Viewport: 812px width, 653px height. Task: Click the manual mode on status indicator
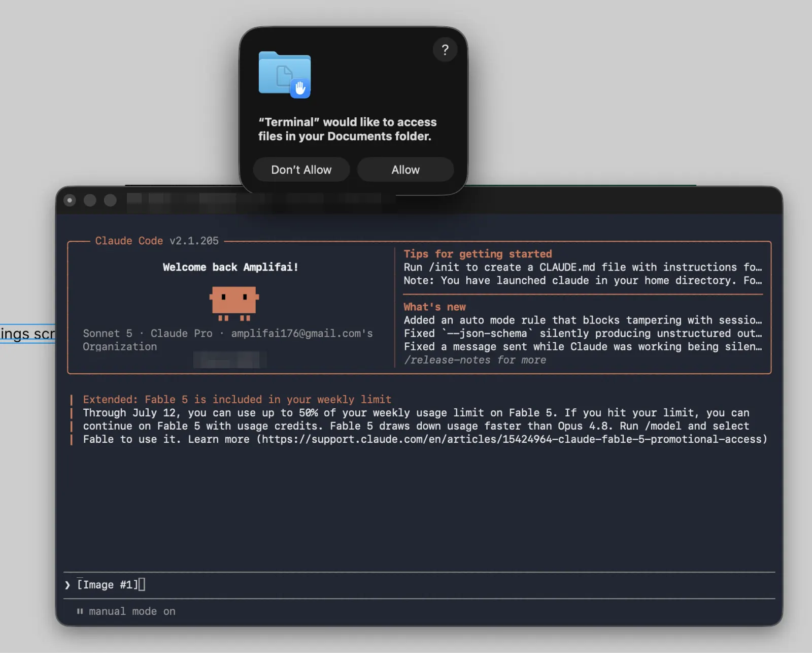tap(132, 611)
